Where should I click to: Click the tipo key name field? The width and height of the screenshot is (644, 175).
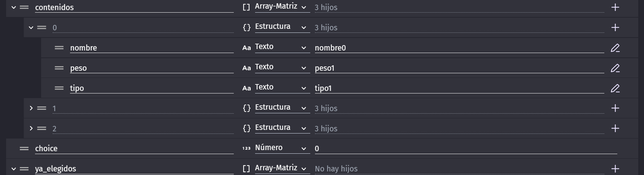[152, 88]
